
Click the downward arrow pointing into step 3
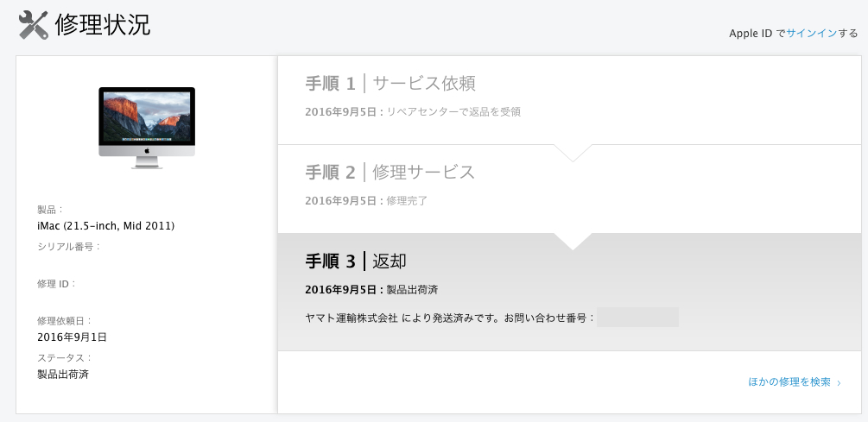point(573,241)
